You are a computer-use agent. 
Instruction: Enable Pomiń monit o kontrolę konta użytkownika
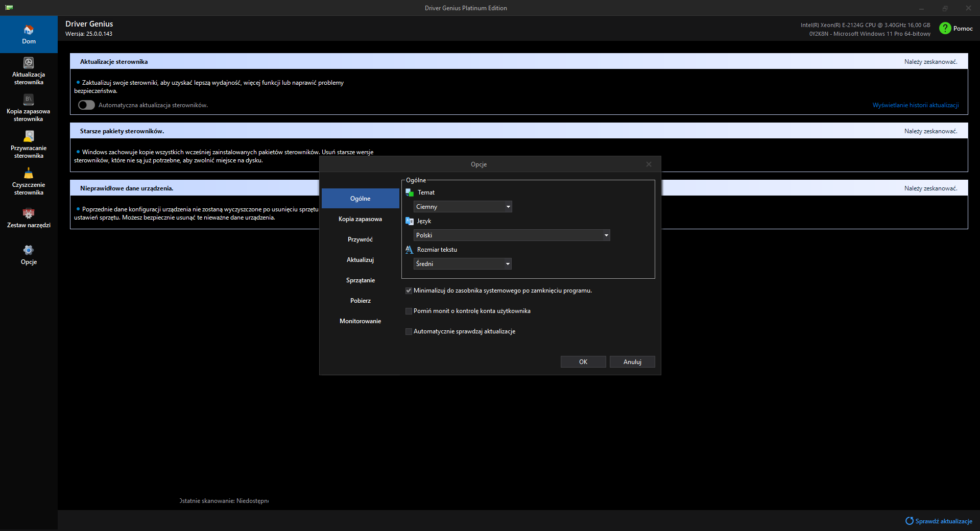[x=409, y=311]
